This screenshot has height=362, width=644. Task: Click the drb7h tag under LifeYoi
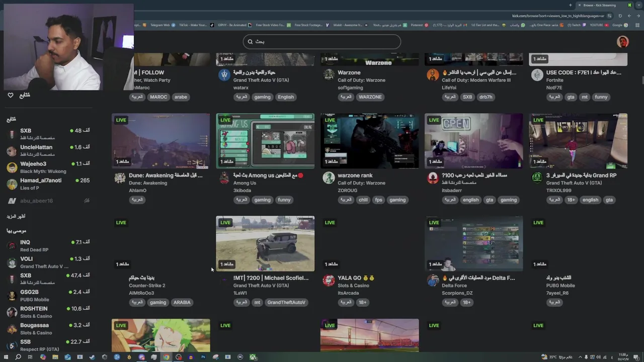pos(486,97)
